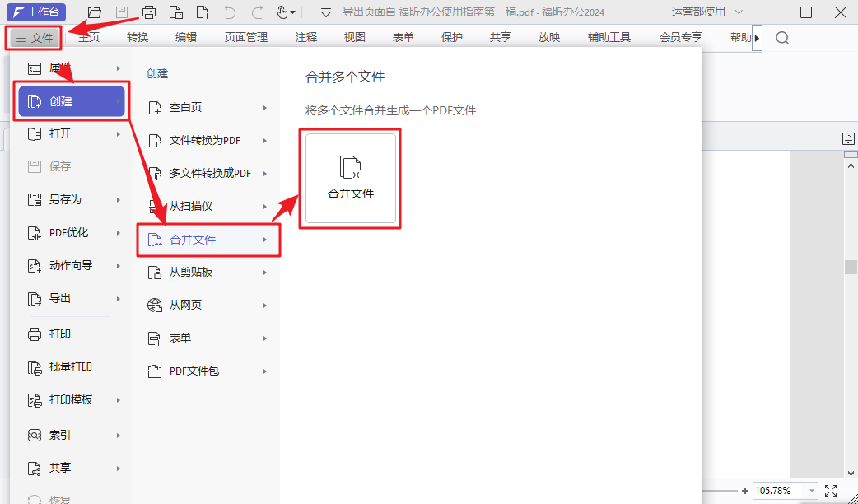Expand the 导出 submenu arrow
This screenshot has height=504, width=858.
click(x=119, y=299)
